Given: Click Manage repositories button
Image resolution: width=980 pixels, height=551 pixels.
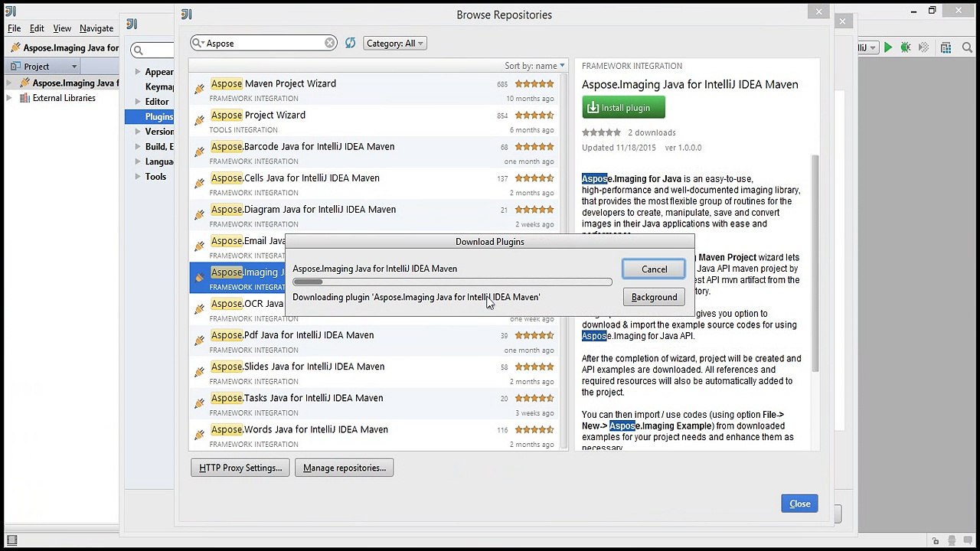Looking at the screenshot, I should pyautogui.click(x=344, y=468).
